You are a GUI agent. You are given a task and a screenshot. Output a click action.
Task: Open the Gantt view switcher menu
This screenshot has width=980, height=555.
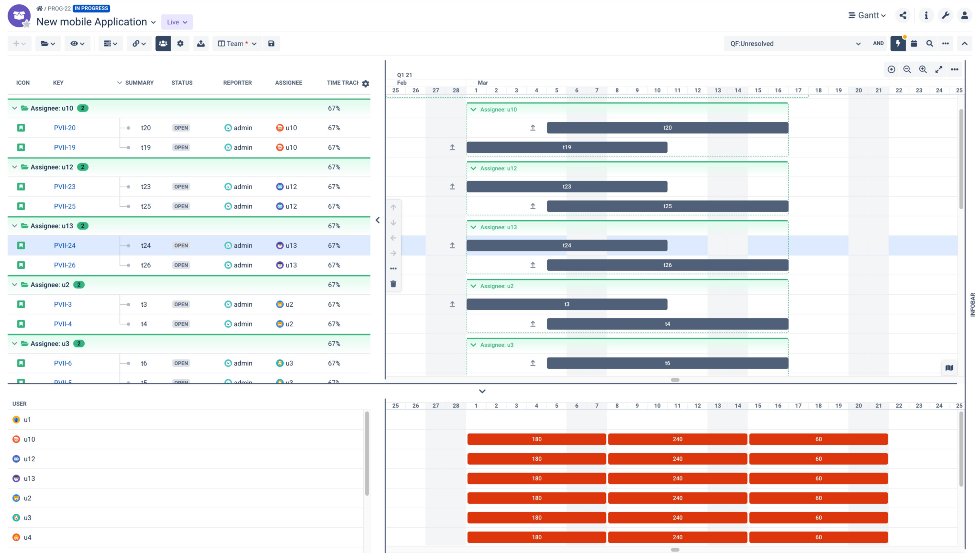[867, 15]
